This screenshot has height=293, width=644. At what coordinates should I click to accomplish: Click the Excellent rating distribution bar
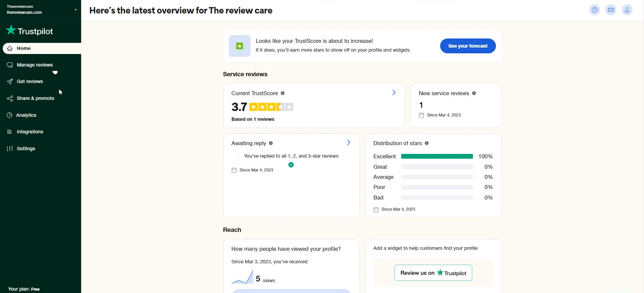coord(437,156)
